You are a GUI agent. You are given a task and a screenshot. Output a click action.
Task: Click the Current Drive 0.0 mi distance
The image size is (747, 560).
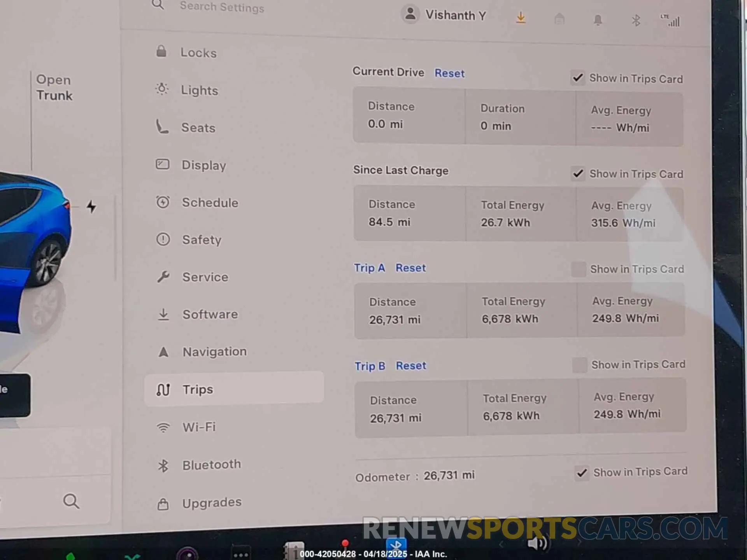click(x=385, y=124)
